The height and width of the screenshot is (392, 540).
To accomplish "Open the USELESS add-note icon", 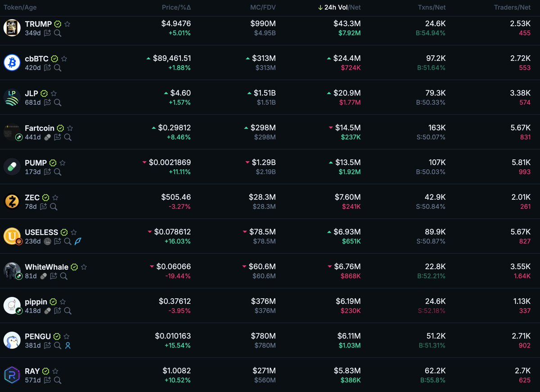I will click(x=58, y=241).
